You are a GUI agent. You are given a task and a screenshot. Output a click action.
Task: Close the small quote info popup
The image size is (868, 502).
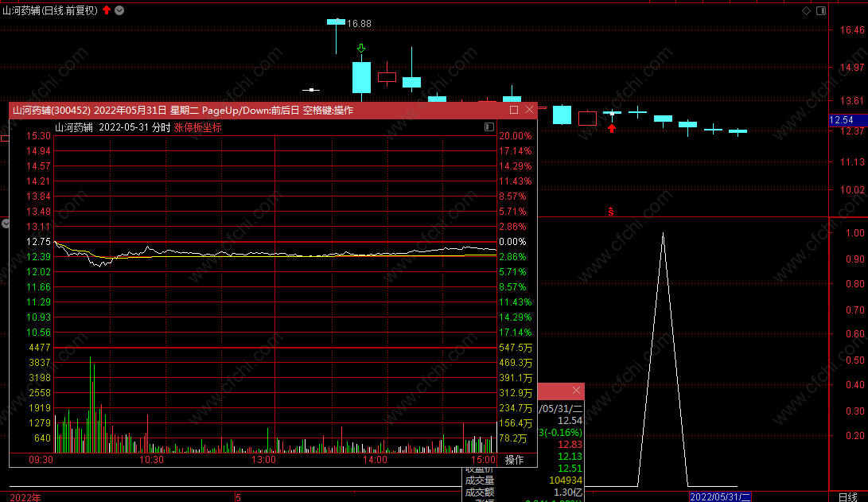pyautogui.click(x=576, y=390)
